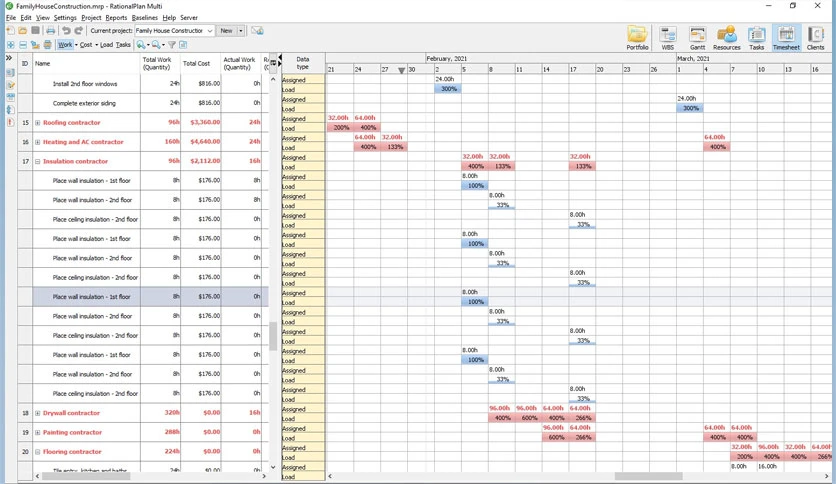Open the File menu
836x484 pixels.
[x=11, y=18]
